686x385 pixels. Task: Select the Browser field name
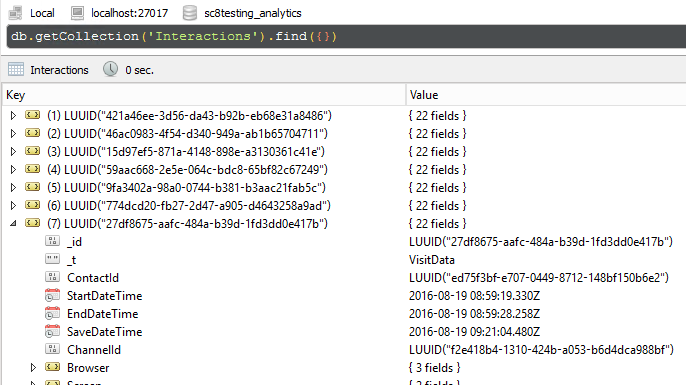point(88,368)
